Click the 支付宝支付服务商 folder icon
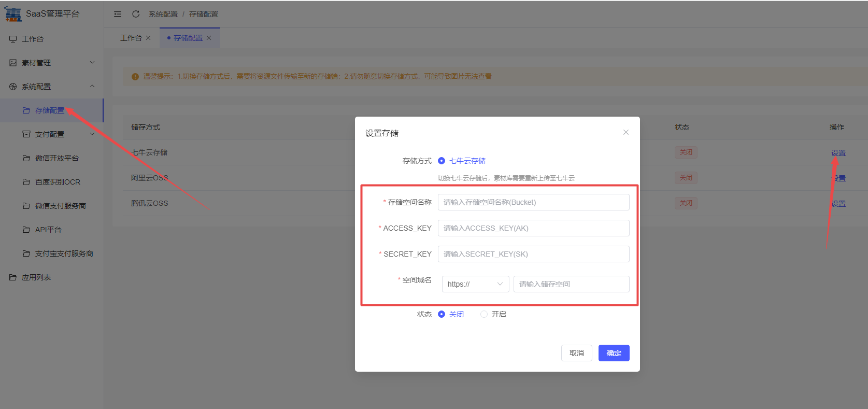 point(26,253)
